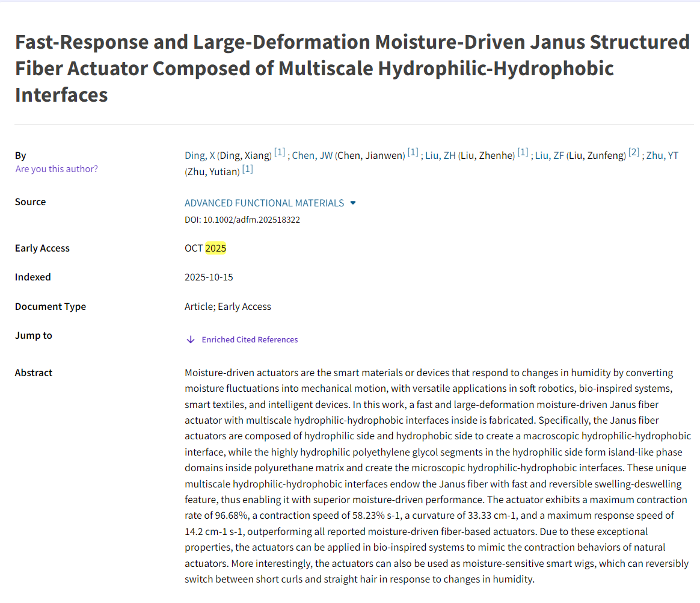Expand the journal info caret beside Advanced Functional Materials

click(353, 203)
